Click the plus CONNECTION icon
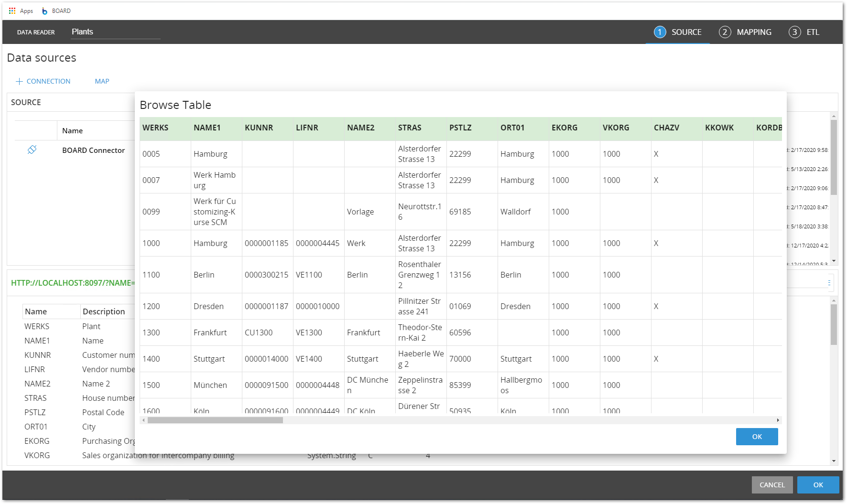The height and width of the screenshot is (504, 847). click(x=19, y=81)
